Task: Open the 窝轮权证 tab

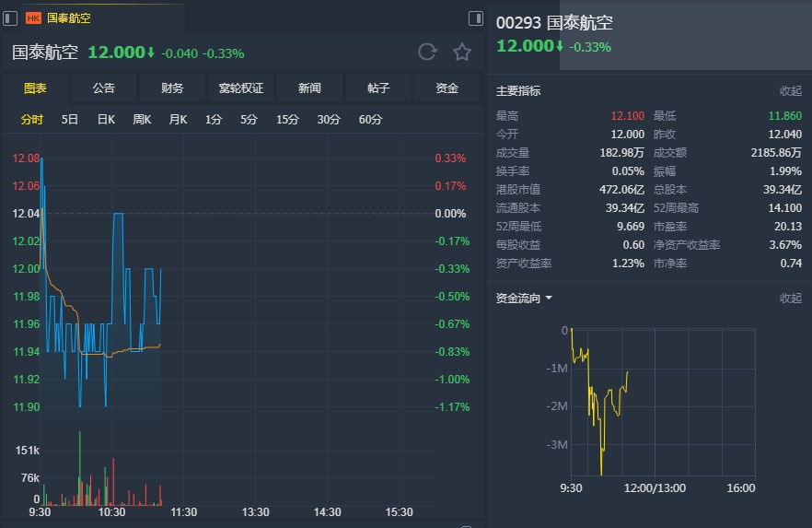Action: (x=241, y=88)
